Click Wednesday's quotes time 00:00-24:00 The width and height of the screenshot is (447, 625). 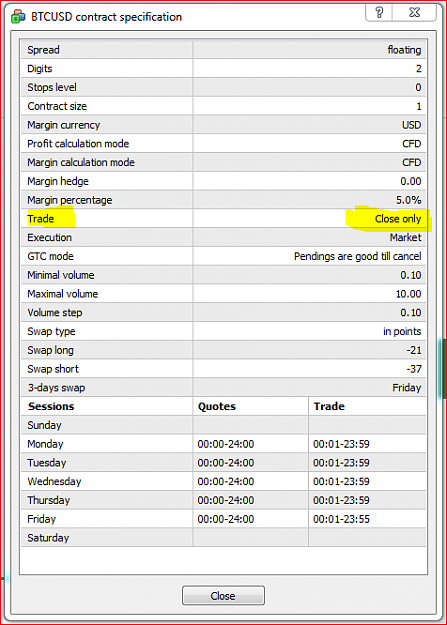click(226, 481)
